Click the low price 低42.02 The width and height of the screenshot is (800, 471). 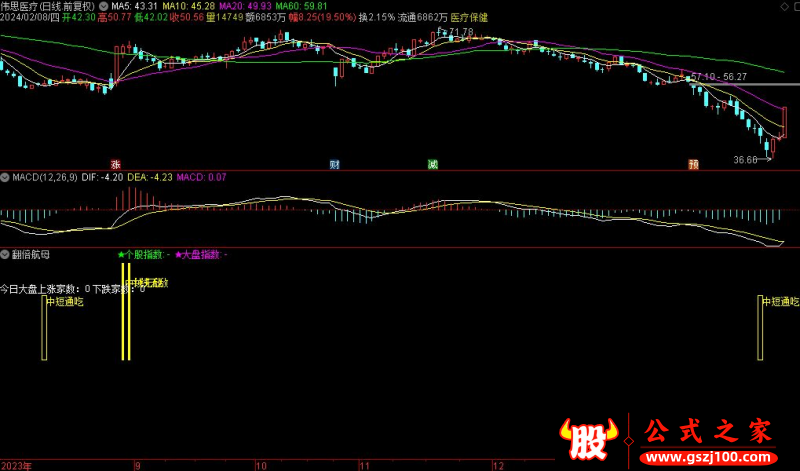[x=151, y=17]
